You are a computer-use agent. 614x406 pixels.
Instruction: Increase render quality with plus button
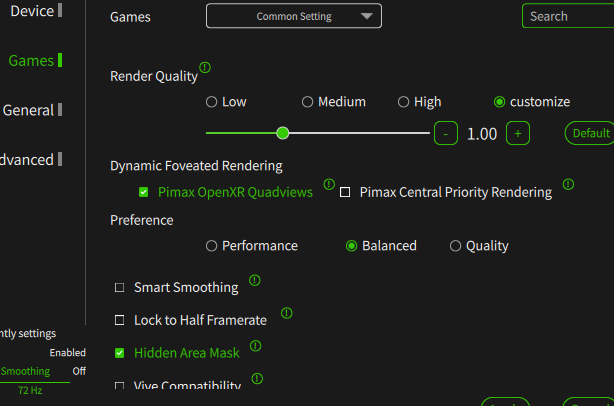tap(517, 133)
